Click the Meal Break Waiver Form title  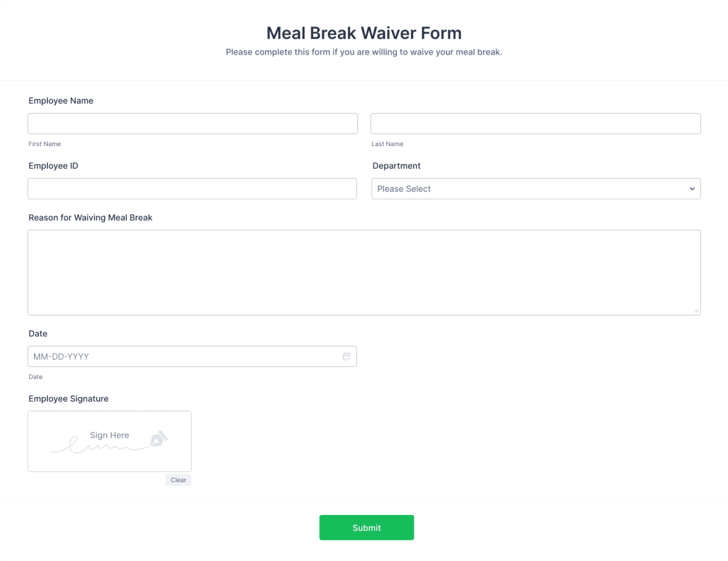click(x=363, y=33)
